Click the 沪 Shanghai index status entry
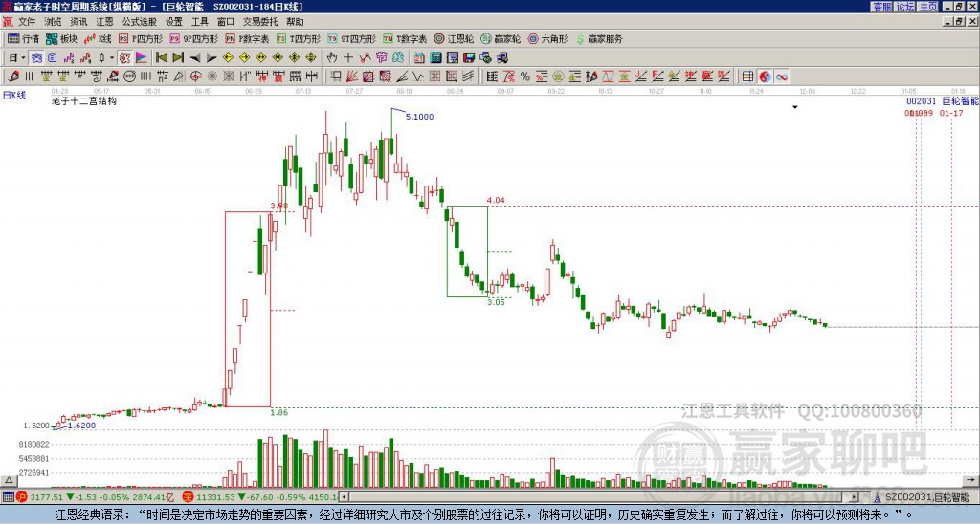Viewport: 980px width, 524px height. click(97, 497)
